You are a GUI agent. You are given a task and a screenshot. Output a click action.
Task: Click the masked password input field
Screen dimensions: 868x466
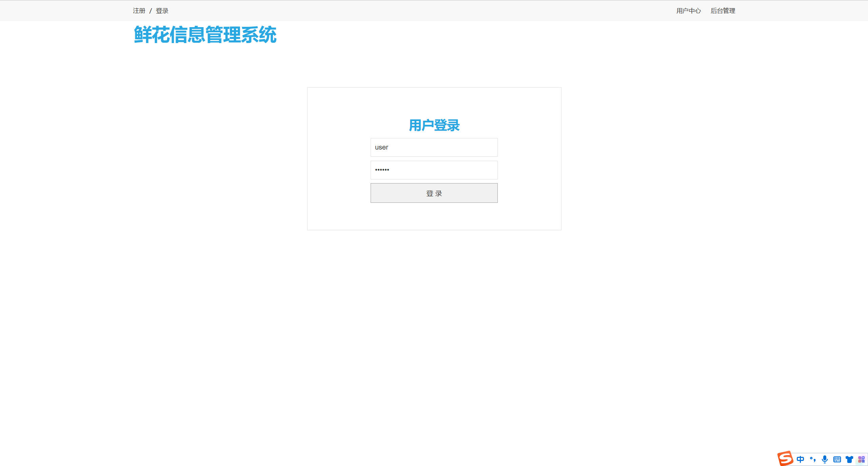coord(434,170)
